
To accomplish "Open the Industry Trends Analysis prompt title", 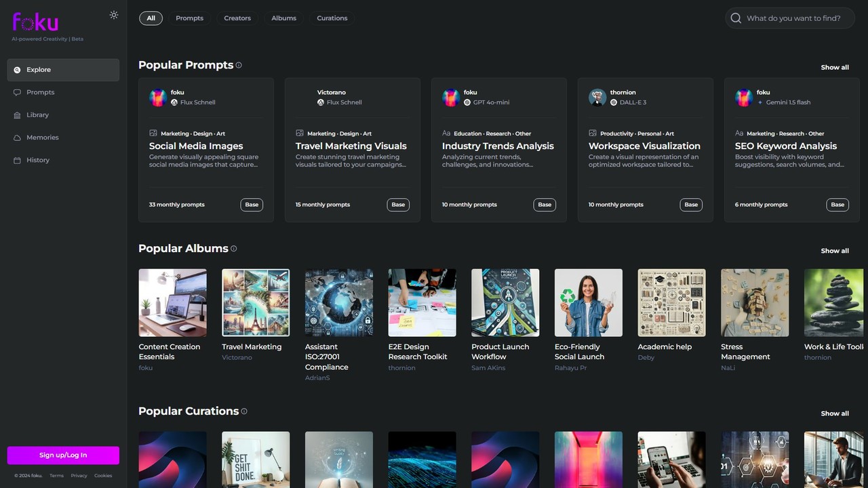I will 498,146.
